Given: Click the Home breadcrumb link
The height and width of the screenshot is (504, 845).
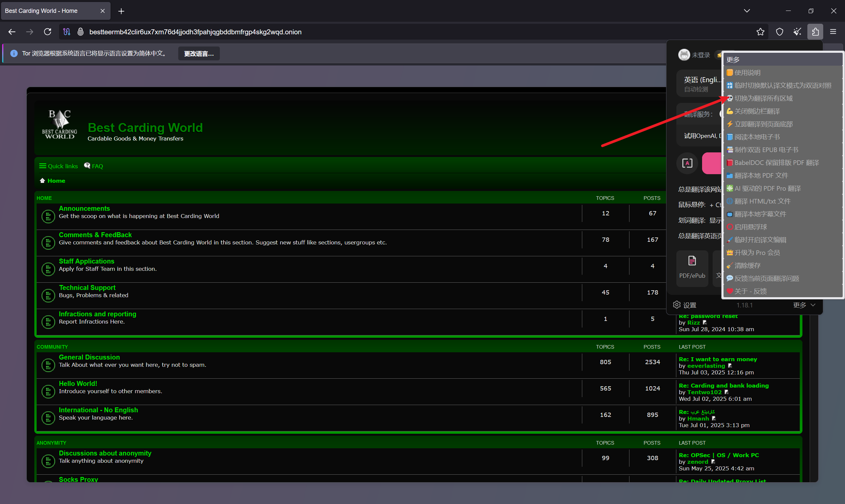Looking at the screenshot, I should [56, 181].
